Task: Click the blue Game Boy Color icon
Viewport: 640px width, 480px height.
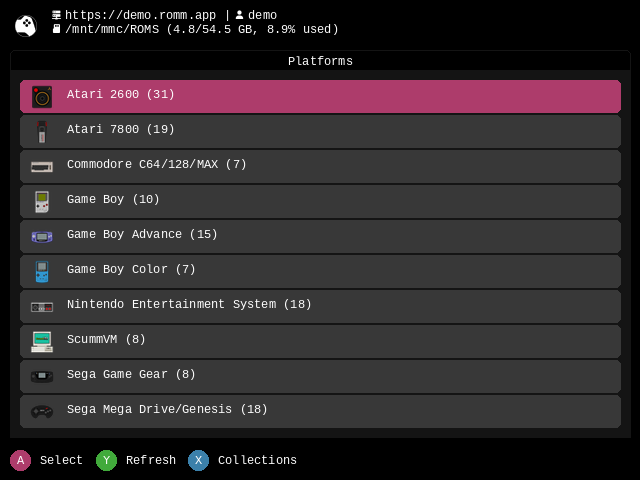Action: (42, 272)
